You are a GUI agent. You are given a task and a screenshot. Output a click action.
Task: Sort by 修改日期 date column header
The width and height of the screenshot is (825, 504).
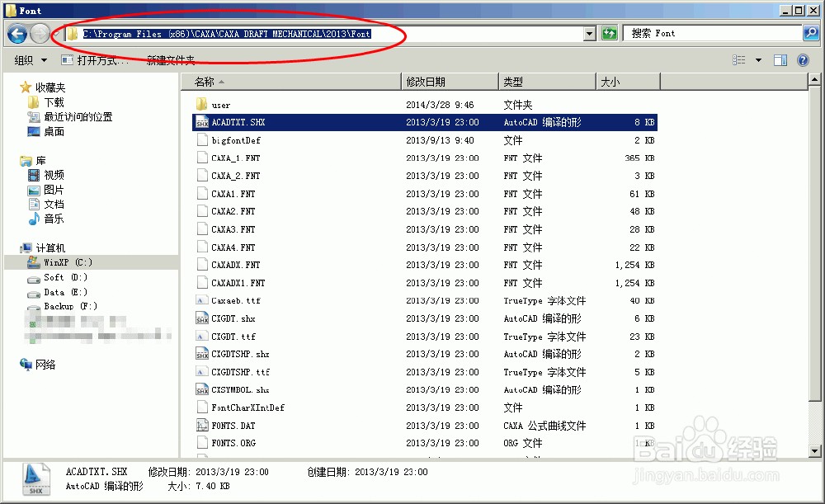450,82
